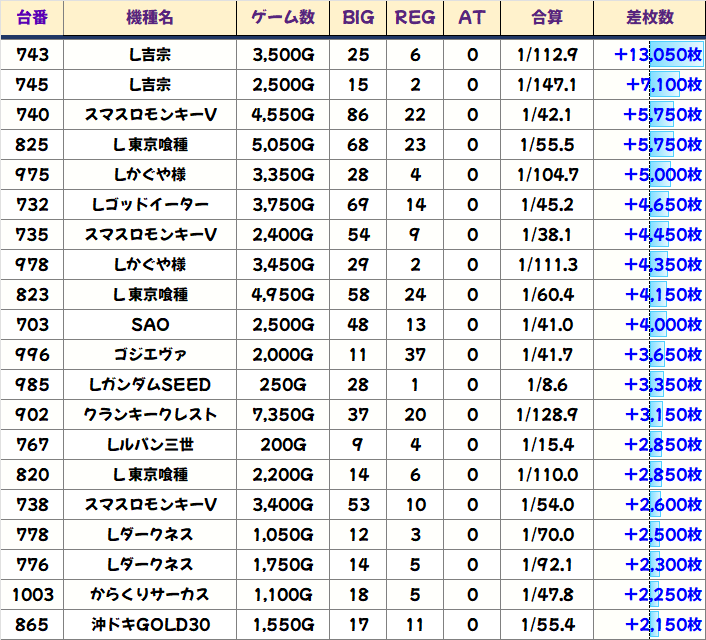The height and width of the screenshot is (640, 706).
Task: Click the 4,950G game count cell
Action: click(x=283, y=295)
